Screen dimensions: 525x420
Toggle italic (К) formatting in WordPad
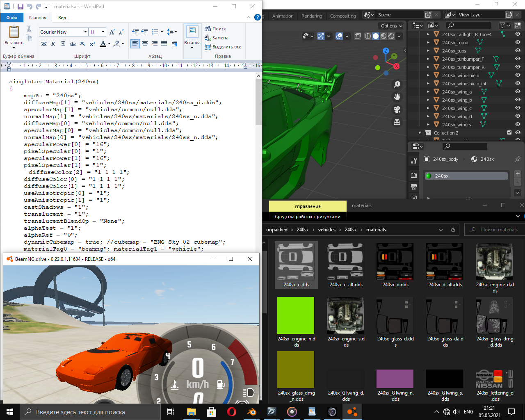[x=53, y=43]
